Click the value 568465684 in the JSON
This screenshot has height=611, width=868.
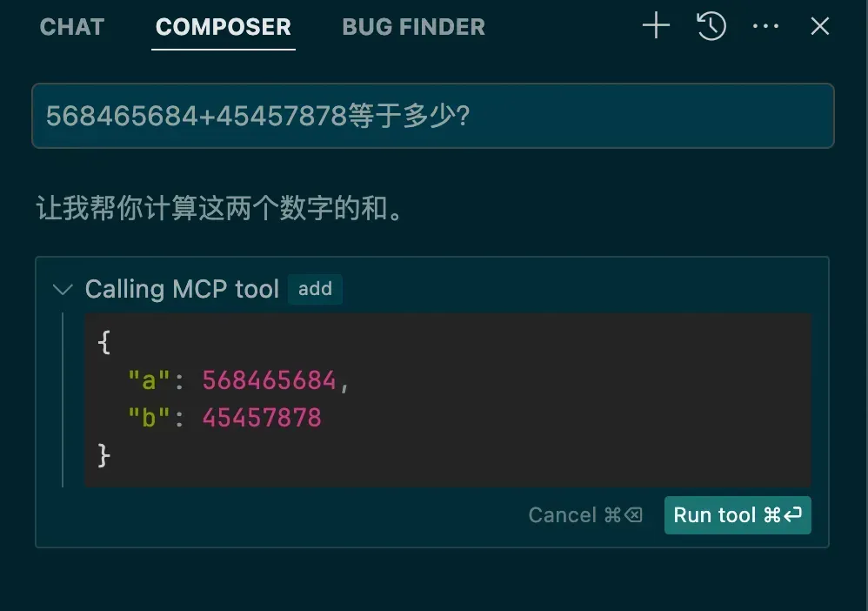click(269, 380)
